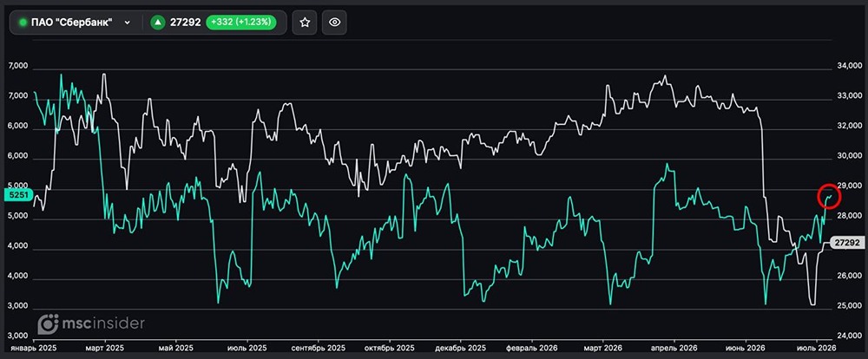Open the +332 (+1.23%) change badge

click(240, 23)
